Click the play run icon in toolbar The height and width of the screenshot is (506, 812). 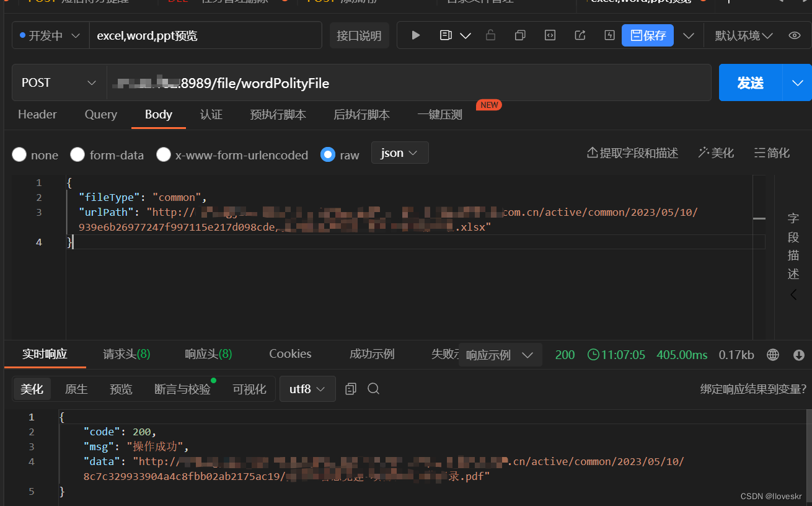tap(416, 35)
